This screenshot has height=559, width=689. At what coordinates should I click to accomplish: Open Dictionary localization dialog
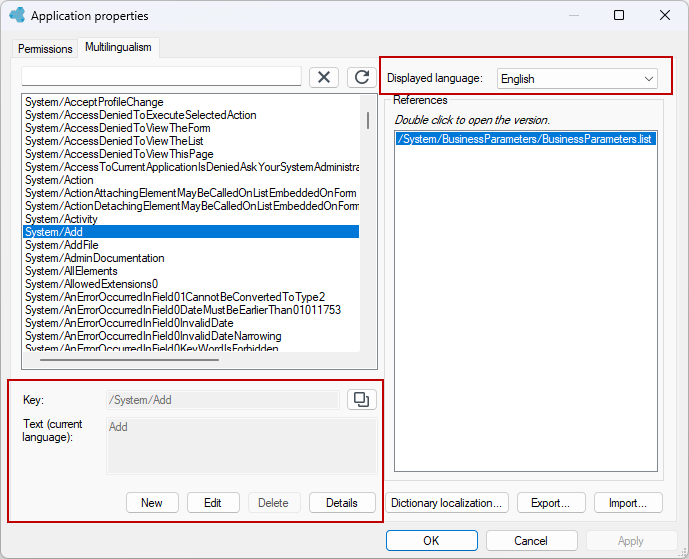point(447,503)
